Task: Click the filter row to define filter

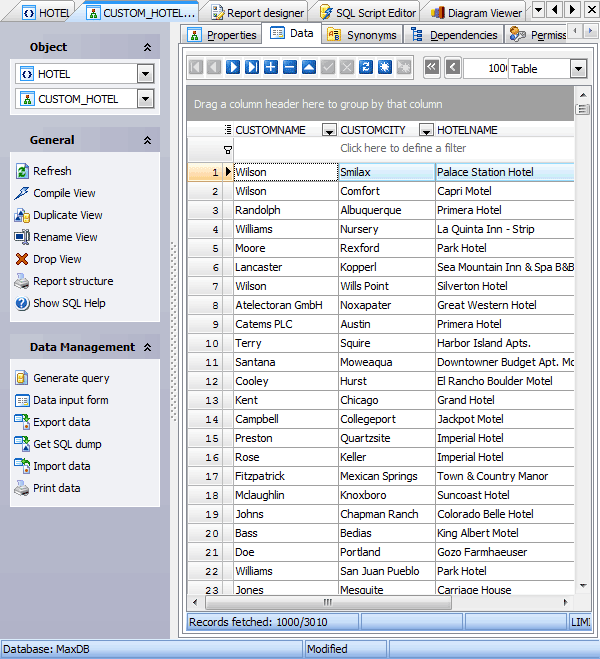Action: pyautogui.click(x=403, y=148)
